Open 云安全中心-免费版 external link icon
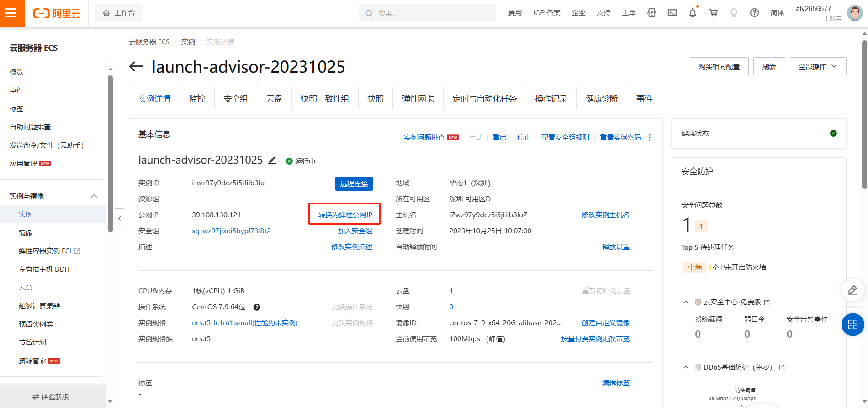 [767, 302]
